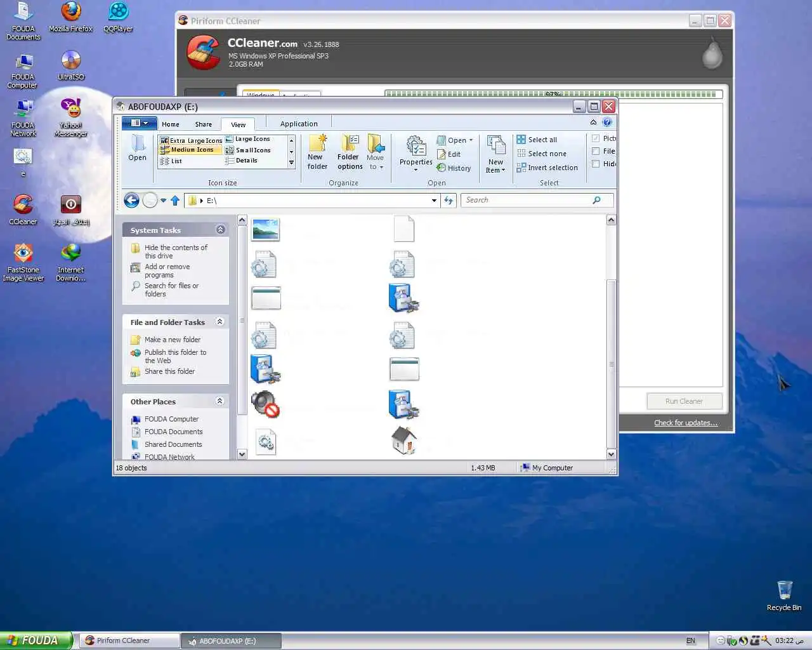812x650 pixels.
Task: Click Hide the contents of this drive
Action: (x=176, y=251)
